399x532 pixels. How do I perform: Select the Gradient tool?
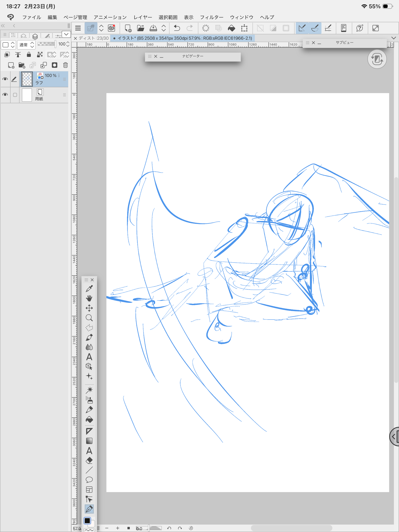(x=89, y=441)
